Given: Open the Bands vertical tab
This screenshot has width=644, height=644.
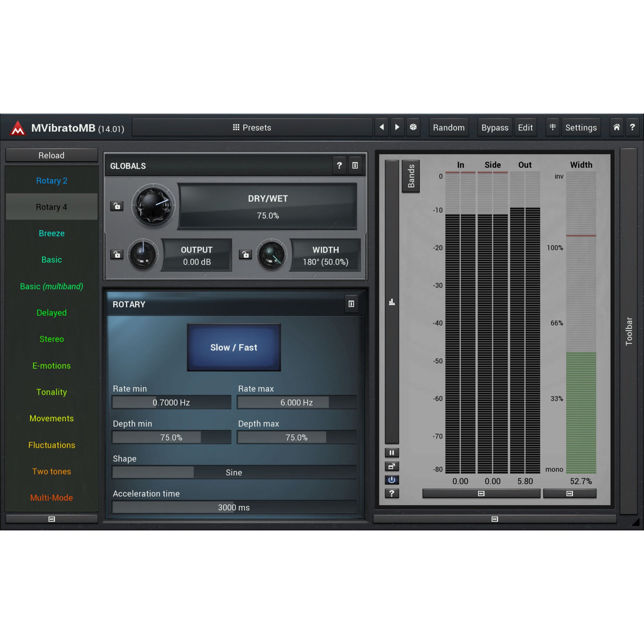Looking at the screenshot, I should click(411, 176).
